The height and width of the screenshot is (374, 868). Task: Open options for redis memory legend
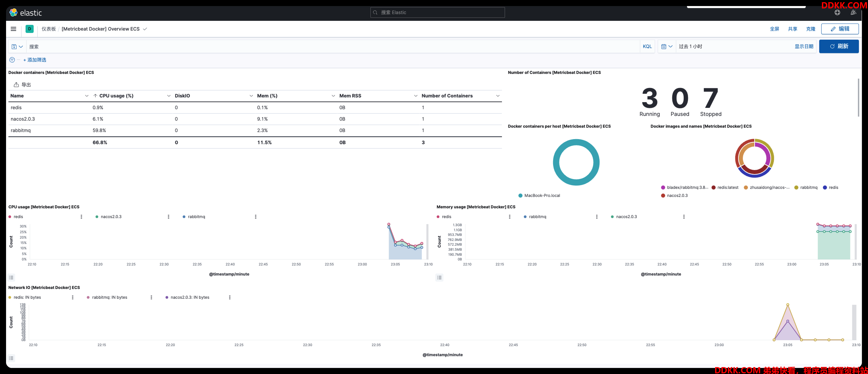pos(510,216)
